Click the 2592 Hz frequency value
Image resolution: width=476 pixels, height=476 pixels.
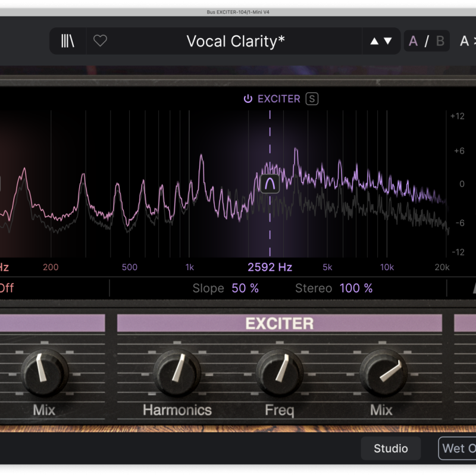270,267
